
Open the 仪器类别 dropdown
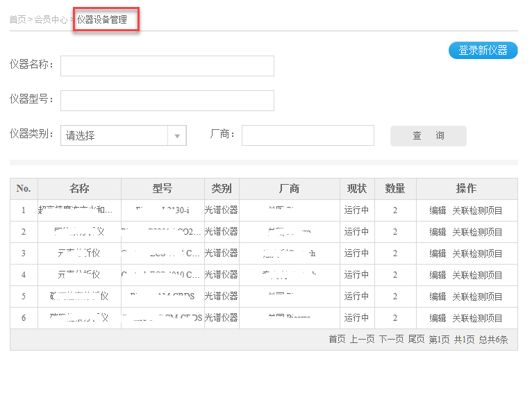pos(124,135)
